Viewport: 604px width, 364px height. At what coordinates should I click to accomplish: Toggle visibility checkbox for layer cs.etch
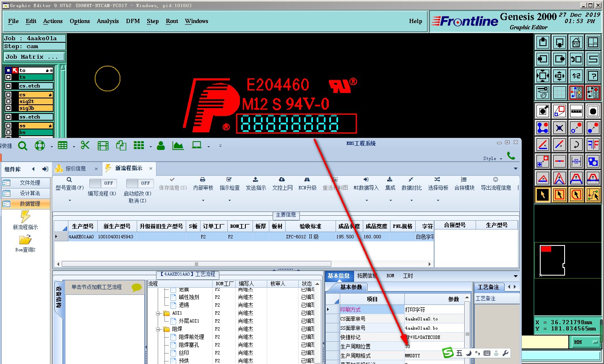pos(8,86)
